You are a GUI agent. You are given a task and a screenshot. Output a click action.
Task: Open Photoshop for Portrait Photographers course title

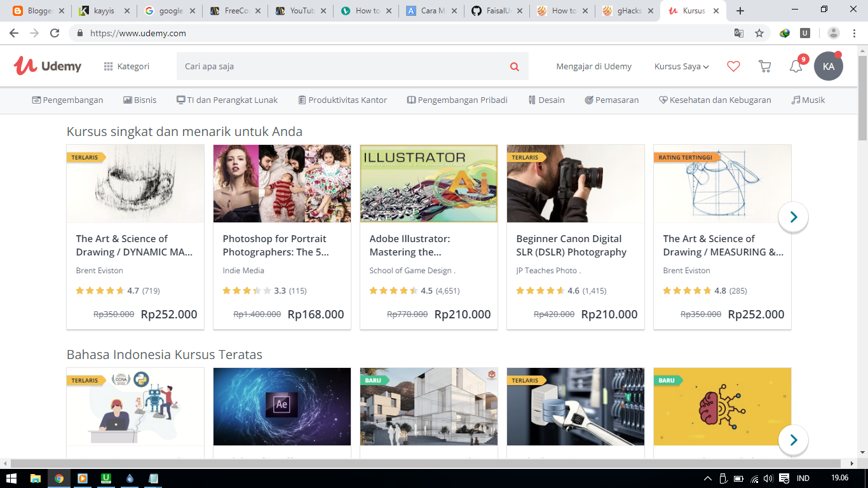(275, 245)
